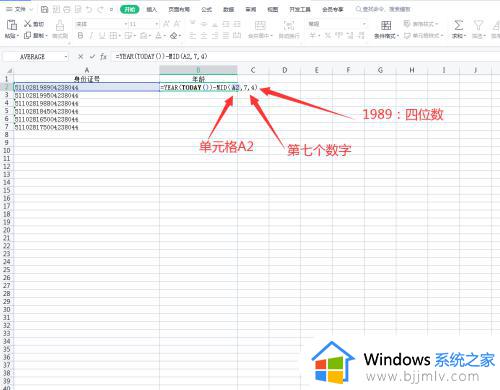Open the 页面布局 Page Layout tab
500x390 pixels.
[x=179, y=10]
